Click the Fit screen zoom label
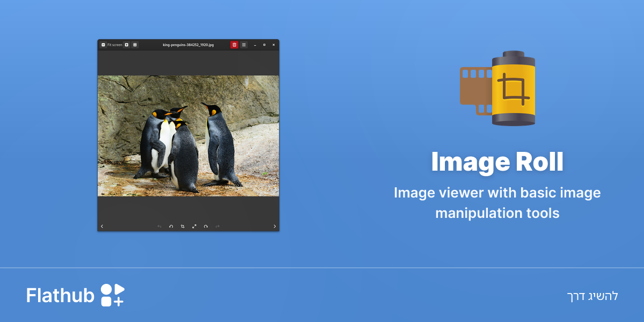 [115, 45]
